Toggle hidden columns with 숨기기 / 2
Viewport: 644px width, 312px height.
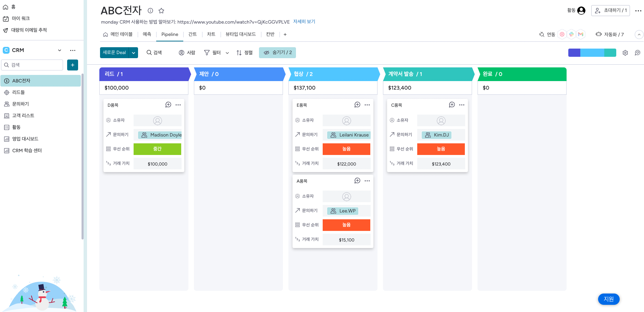(x=277, y=53)
